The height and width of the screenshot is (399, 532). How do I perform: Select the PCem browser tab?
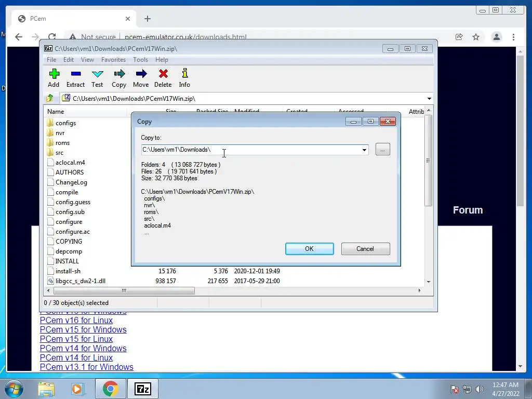click(73, 19)
